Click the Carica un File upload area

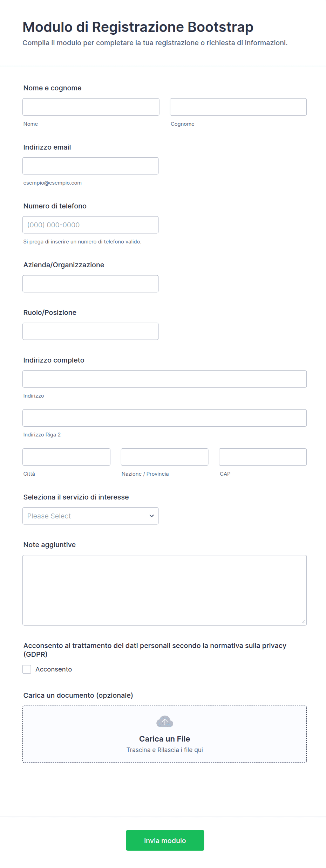click(164, 734)
